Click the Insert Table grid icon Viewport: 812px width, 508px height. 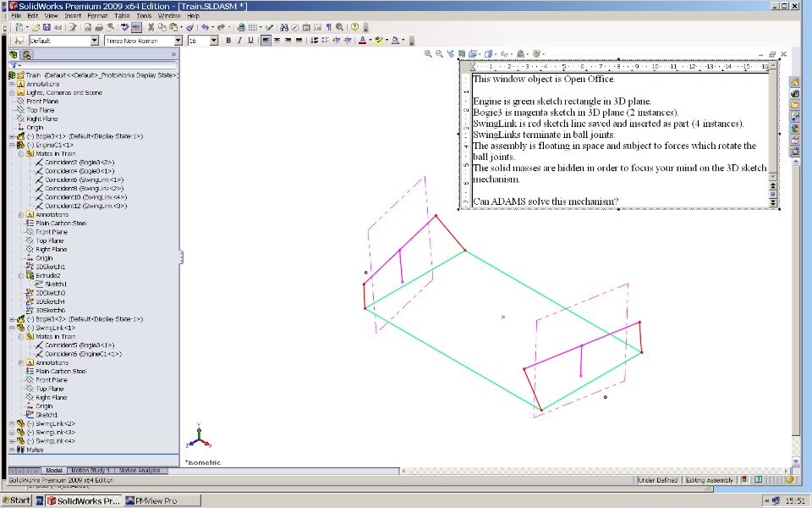pos(253,27)
